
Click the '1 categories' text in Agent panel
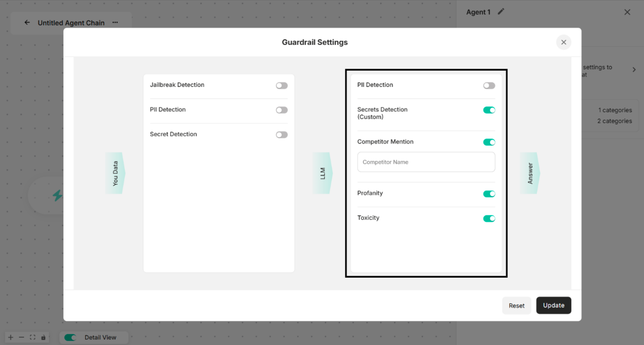point(615,110)
